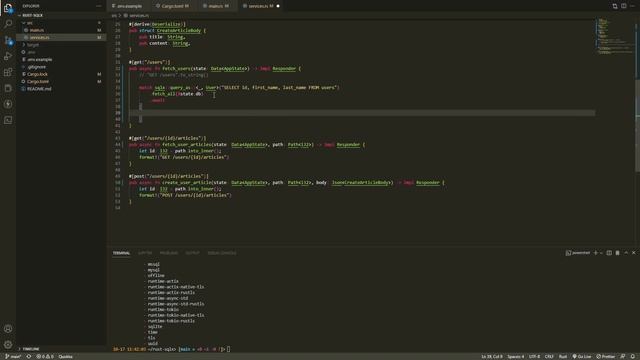Click the new terminal plus icon
640x360 pixels.
click(596, 253)
